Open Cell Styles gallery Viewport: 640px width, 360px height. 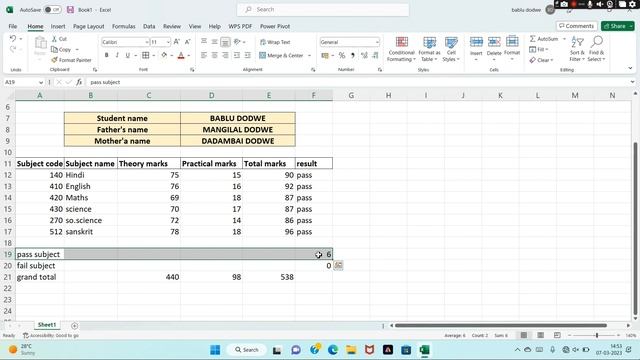[451, 49]
